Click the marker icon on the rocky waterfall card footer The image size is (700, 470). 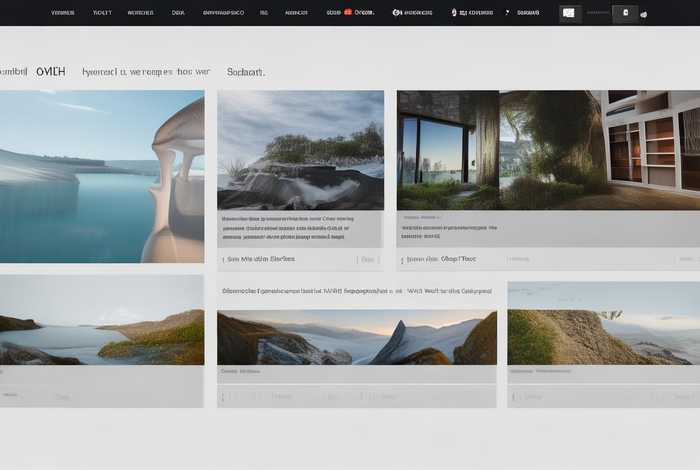tap(224, 259)
